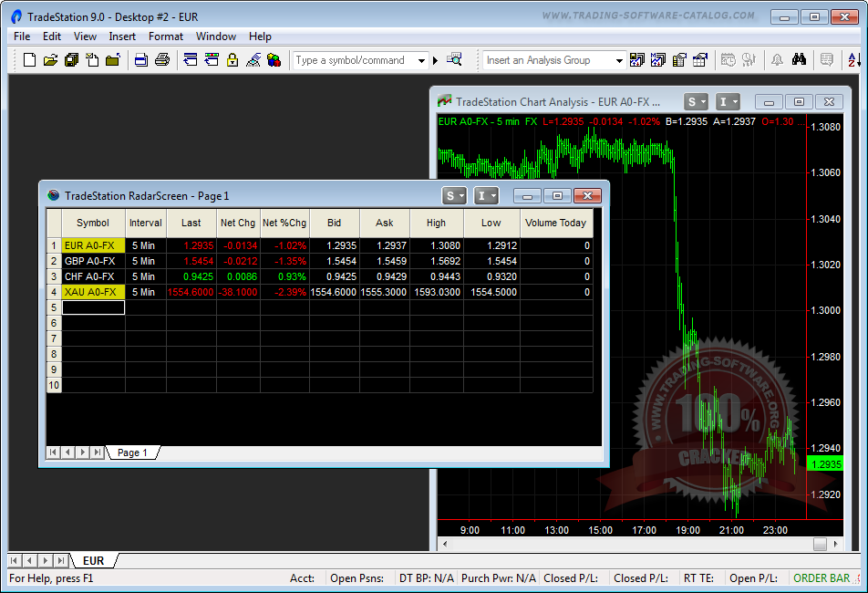Image resolution: width=868 pixels, height=593 pixels.
Task: Click the padlock icon in toolbar
Action: pos(232,60)
